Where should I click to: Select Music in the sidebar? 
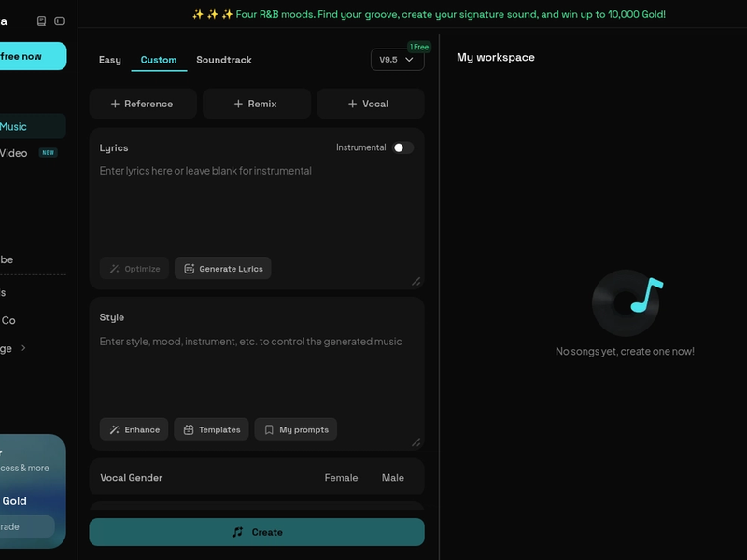[x=33, y=126]
